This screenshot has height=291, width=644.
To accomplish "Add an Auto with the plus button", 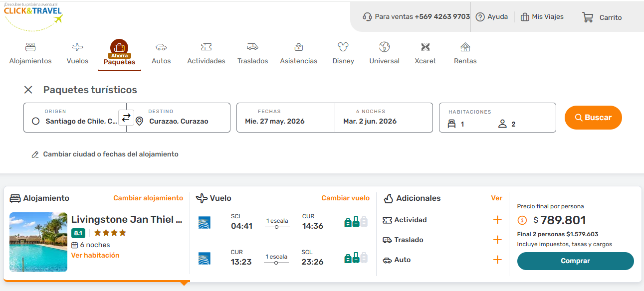I will [497, 260].
